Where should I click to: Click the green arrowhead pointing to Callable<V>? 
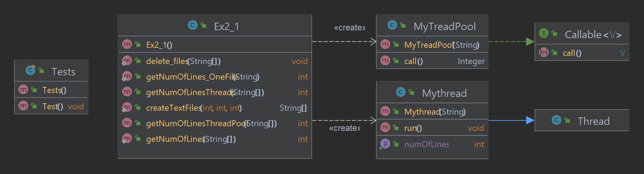tap(530, 42)
